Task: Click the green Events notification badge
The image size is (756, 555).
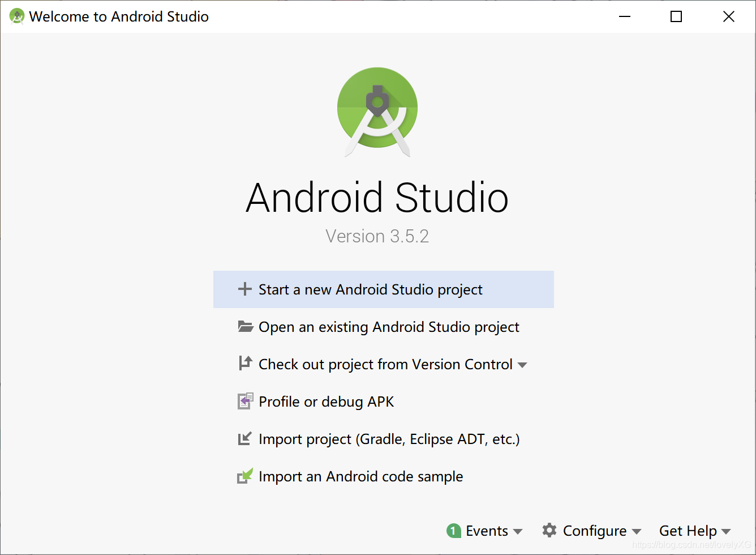Action: [x=453, y=531]
